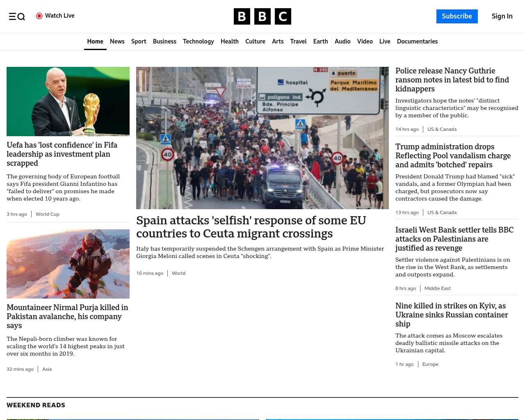The width and height of the screenshot is (525, 420).
Task: Click the '13 hrs ago' timestamp
Action: [x=407, y=212]
